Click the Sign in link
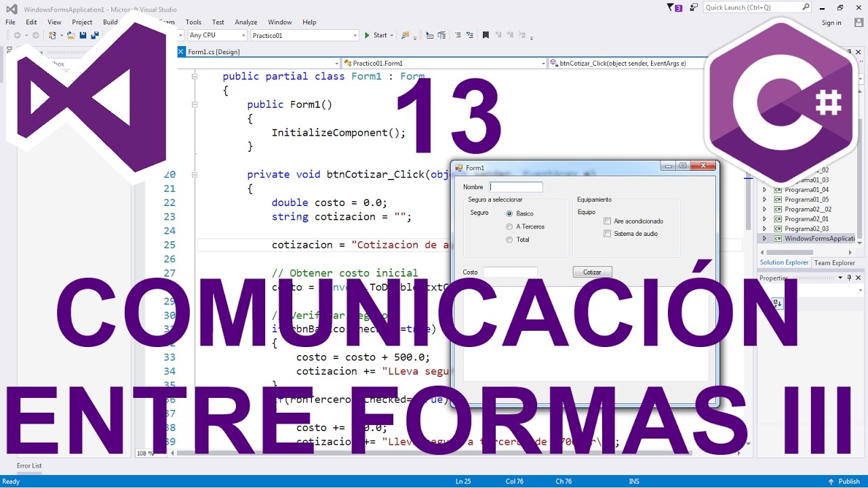 [831, 22]
